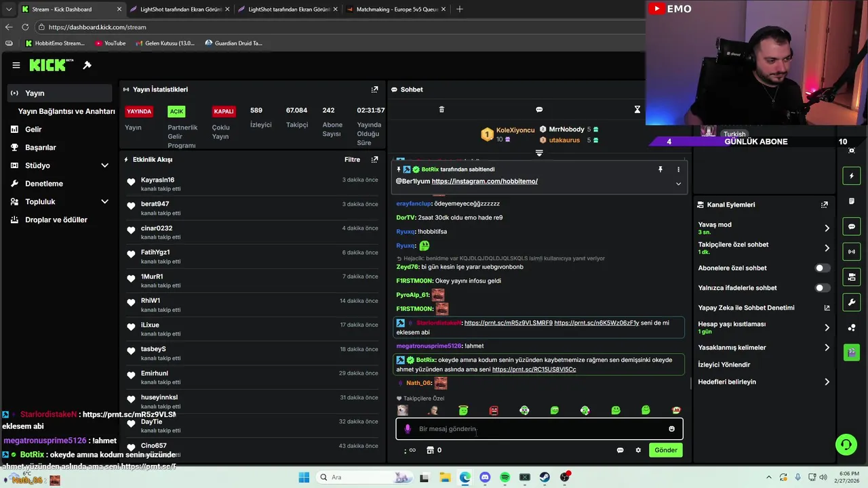868x488 pixels.
Task: Click the broadcast signal icon in right sidebar
Action: (852, 251)
